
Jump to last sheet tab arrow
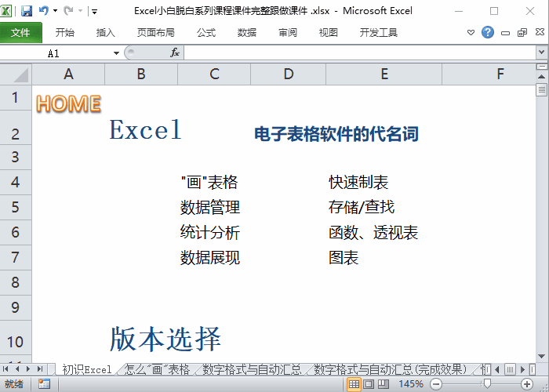coord(39,368)
